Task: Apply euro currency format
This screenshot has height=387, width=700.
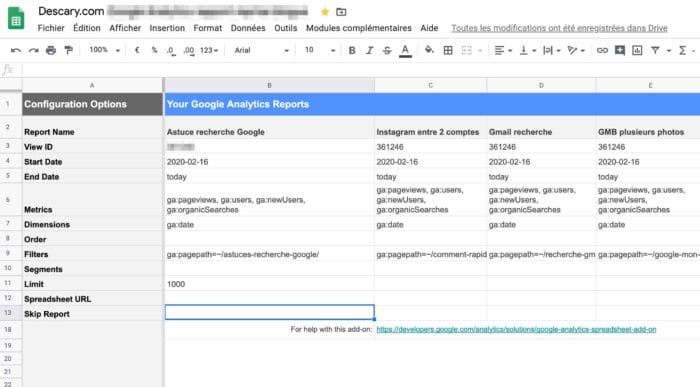Action: [x=137, y=50]
